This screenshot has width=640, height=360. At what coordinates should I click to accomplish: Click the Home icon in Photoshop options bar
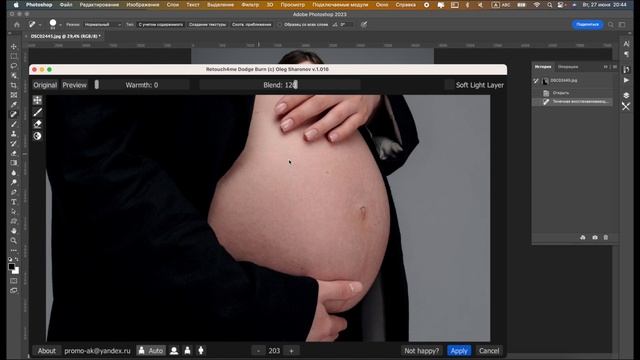coord(17,24)
